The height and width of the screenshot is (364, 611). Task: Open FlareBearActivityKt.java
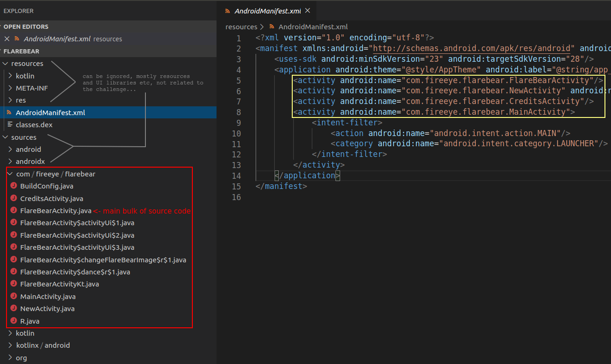pyautogui.click(x=59, y=284)
